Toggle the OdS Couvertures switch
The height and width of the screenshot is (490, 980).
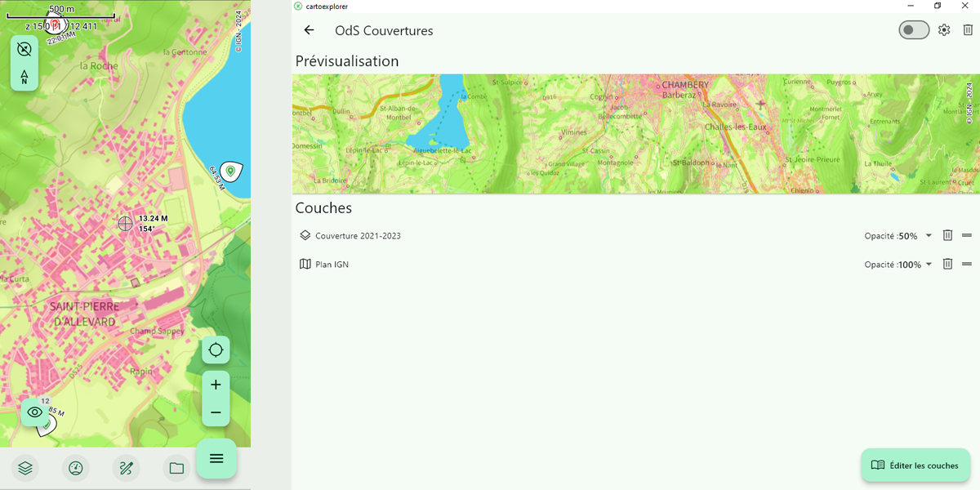pos(914,30)
